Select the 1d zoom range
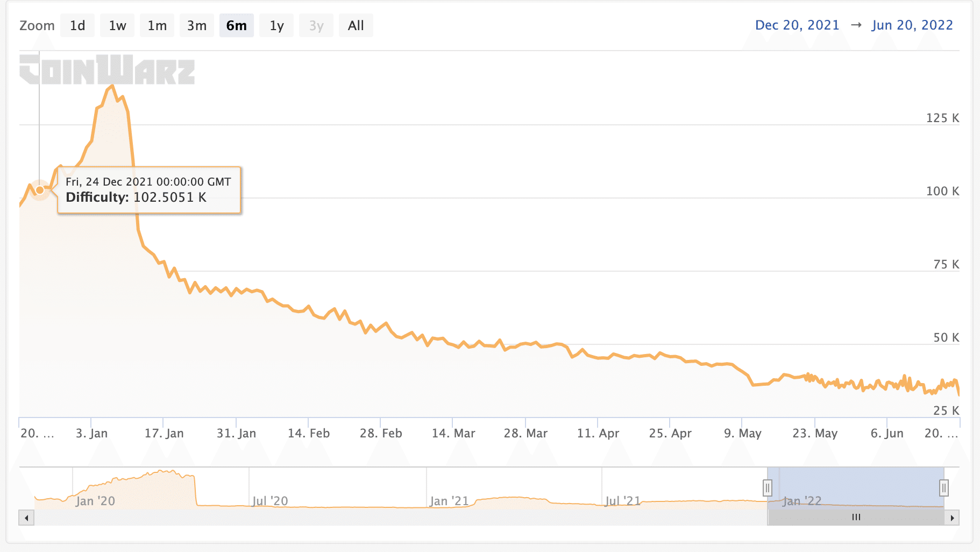The width and height of the screenshot is (980, 552). pos(77,25)
